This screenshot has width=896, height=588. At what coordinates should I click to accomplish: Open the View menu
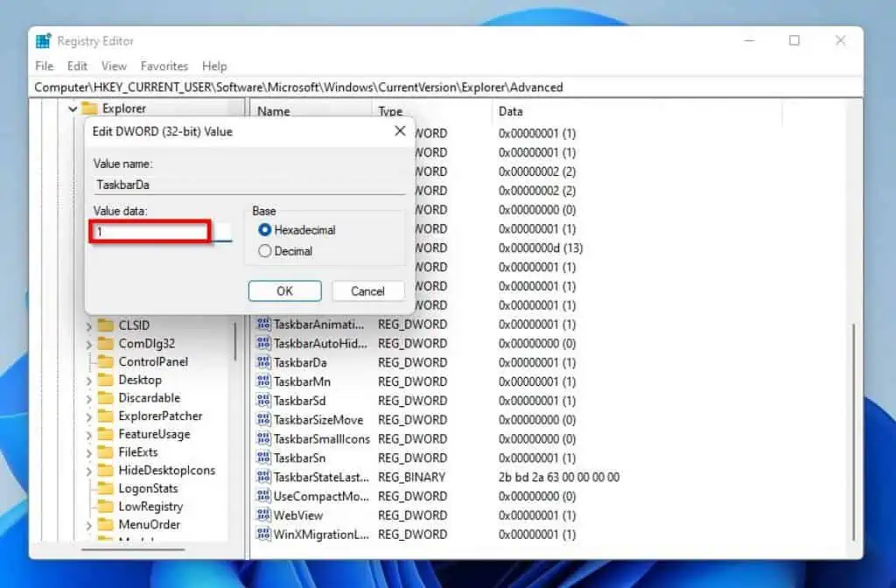[x=114, y=66]
